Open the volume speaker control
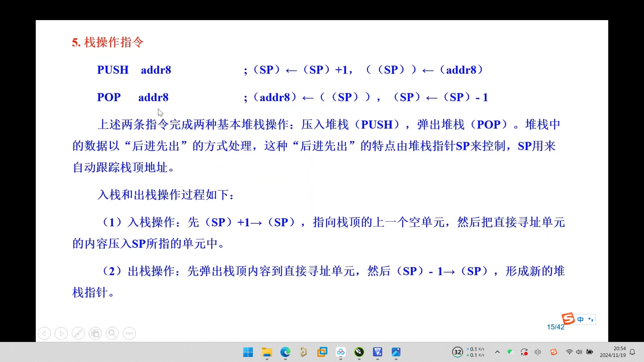Screen dimensions: 644x362 579,352
